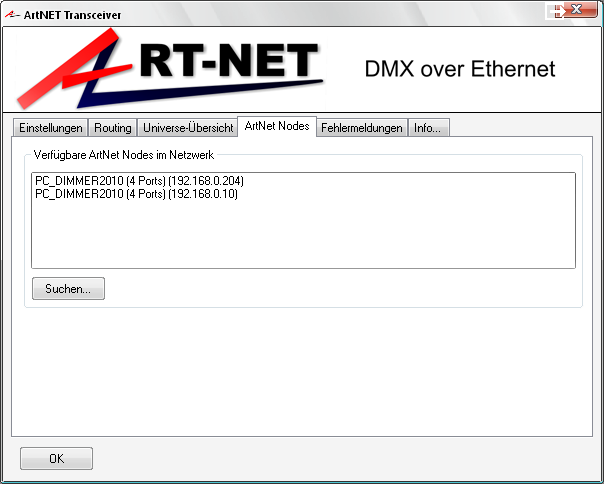The image size is (604, 484).
Task: Switch to the Routing tab
Action: pyautogui.click(x=112, y=128)
